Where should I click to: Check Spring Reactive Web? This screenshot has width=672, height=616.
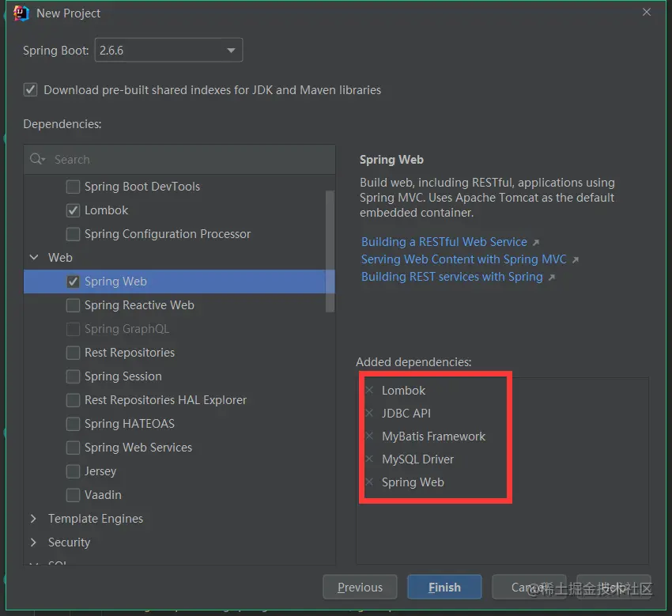[x=73, y=305]
